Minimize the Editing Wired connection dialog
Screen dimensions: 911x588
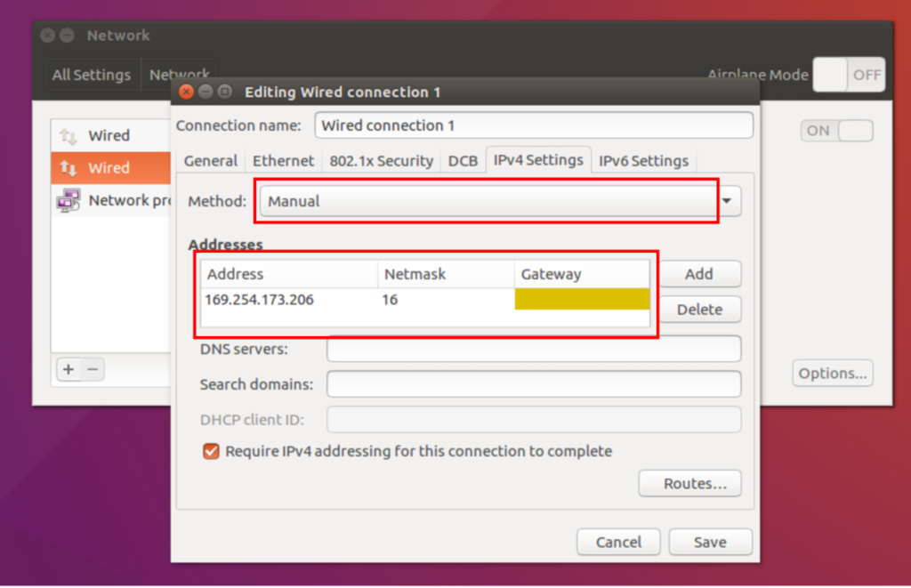pyautogui.click(x=206, y=92)
